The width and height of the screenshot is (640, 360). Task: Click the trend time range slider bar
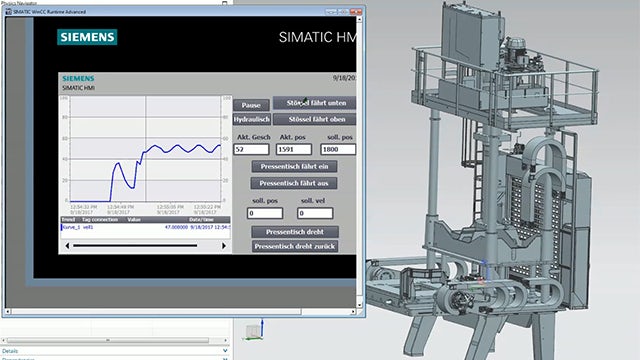coord(135,246)
